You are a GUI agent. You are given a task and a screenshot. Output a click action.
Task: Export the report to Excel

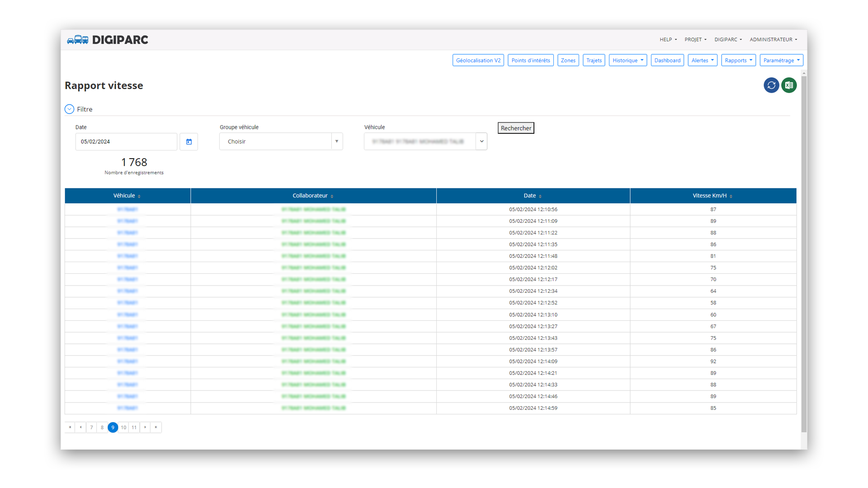[789, 85]
